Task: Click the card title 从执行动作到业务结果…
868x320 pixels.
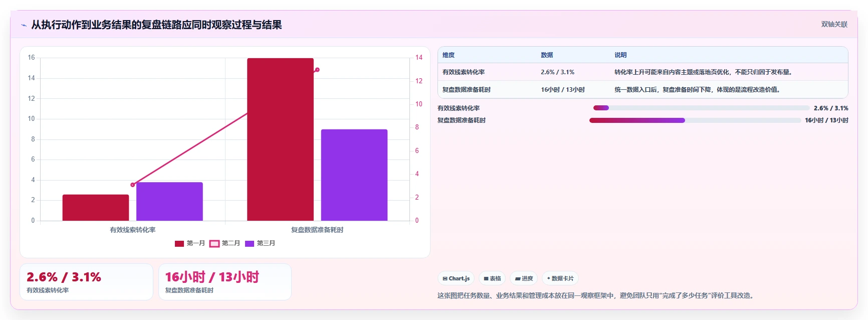Action: tap(156, 25)
